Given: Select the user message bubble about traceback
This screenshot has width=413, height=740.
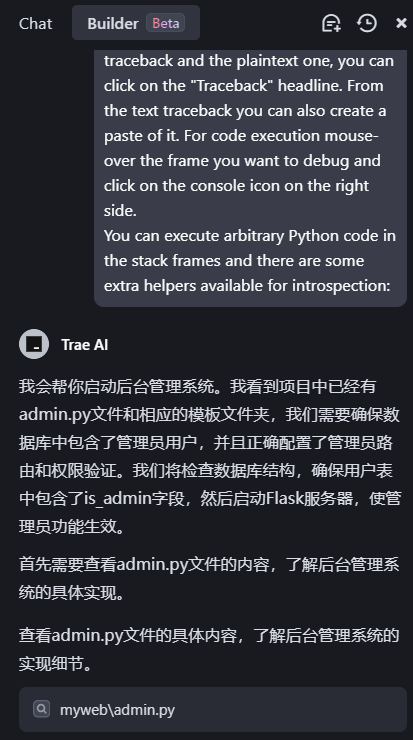Looking at the screenshot, I should (x=250, y=178).
